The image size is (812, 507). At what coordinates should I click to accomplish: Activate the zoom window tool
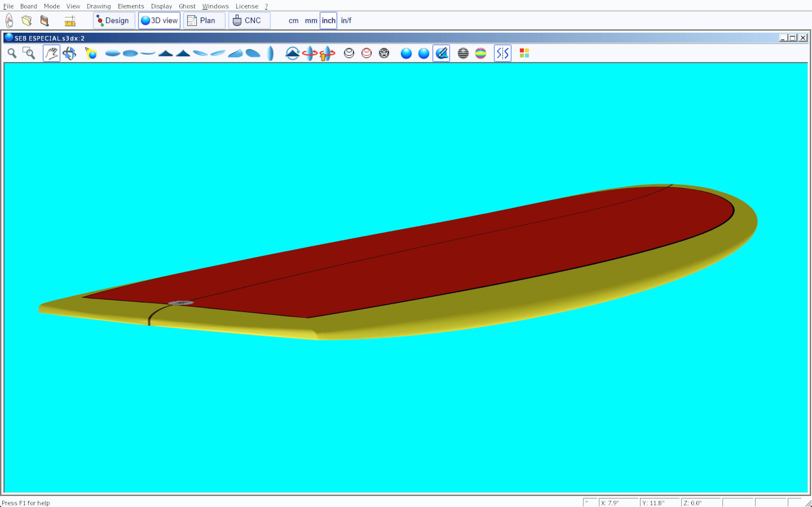29,53
